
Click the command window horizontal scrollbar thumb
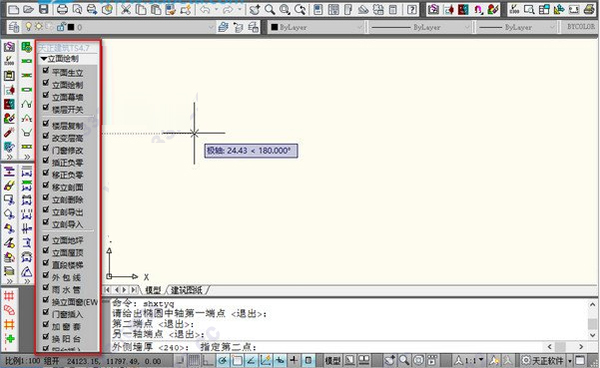pos(561,347)
